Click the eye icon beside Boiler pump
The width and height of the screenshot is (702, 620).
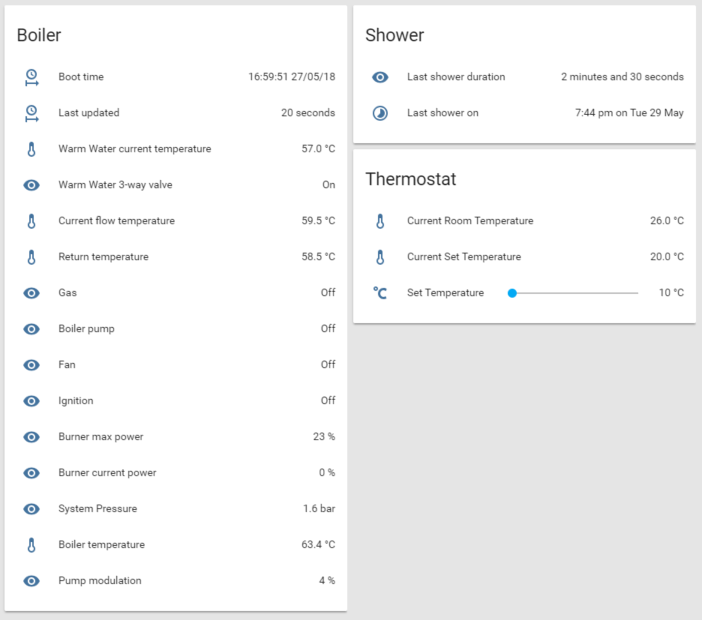point(31,329)
